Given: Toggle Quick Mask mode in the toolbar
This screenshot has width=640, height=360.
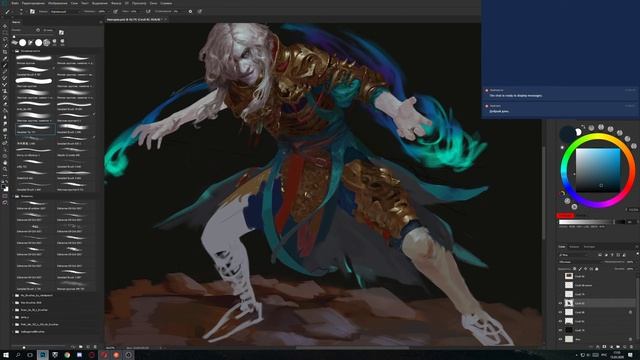Looking at the screenshot, I should tap(5, 196).
